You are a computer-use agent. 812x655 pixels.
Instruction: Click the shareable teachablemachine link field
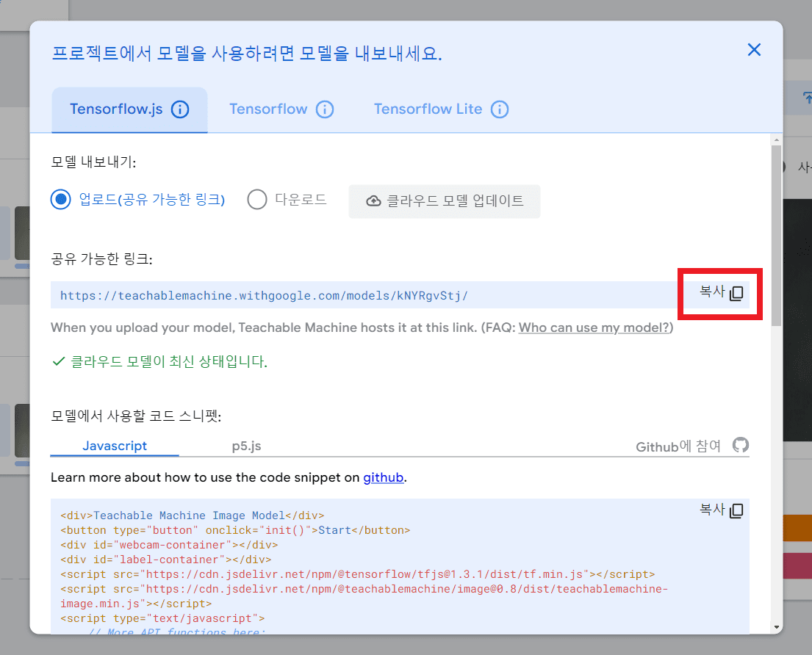(x=362, y=295)
